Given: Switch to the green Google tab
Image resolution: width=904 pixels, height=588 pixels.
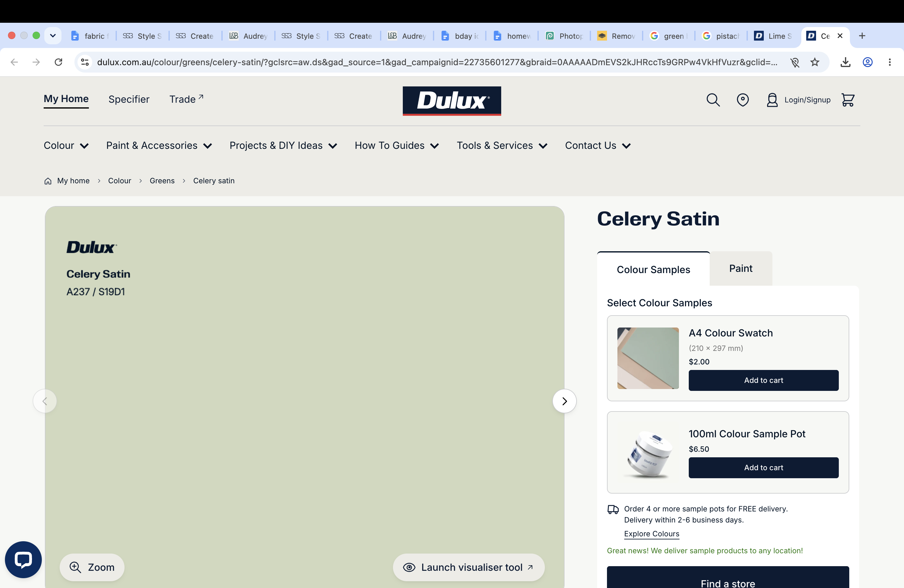Looking at the screenshot, I should [x=669, y=36].
